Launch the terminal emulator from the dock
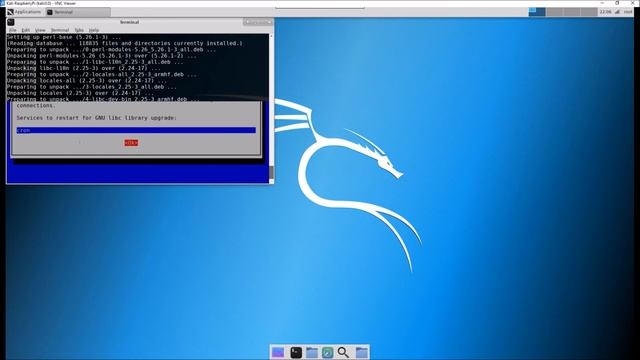This screenshot has width=640, height=360. pos(296,352)
